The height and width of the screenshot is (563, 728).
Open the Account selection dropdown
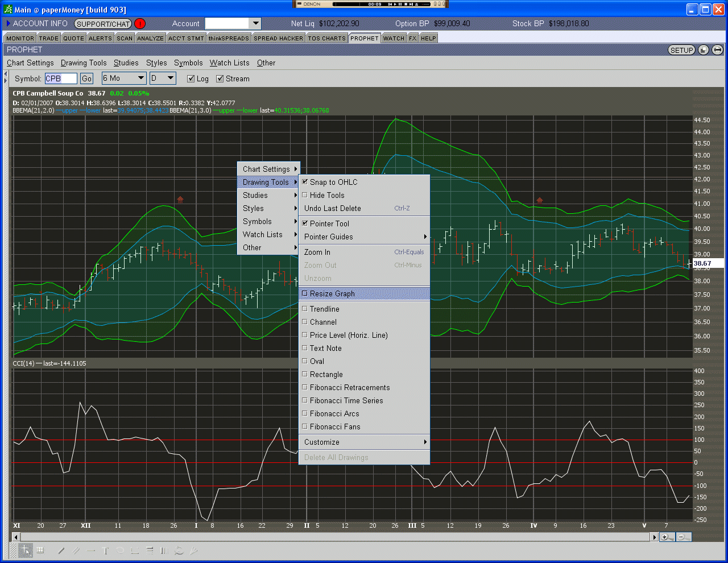pos(255,23)
